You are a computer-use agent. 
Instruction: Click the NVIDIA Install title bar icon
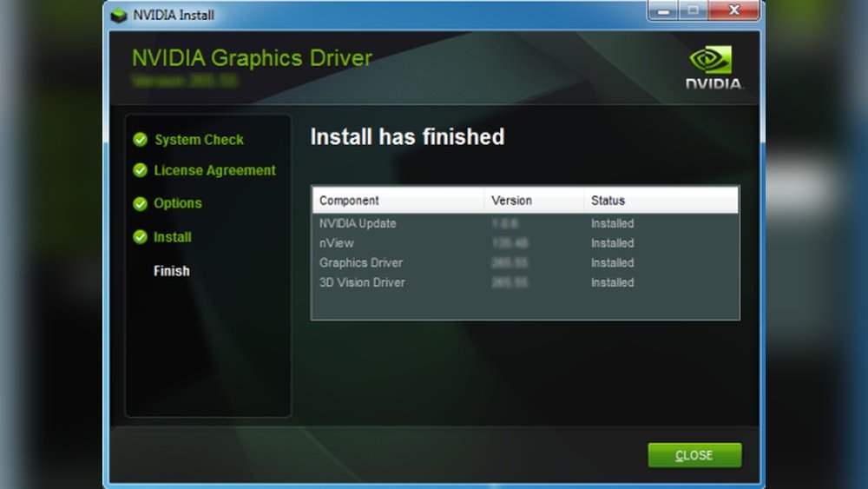(x=118, y=15)
